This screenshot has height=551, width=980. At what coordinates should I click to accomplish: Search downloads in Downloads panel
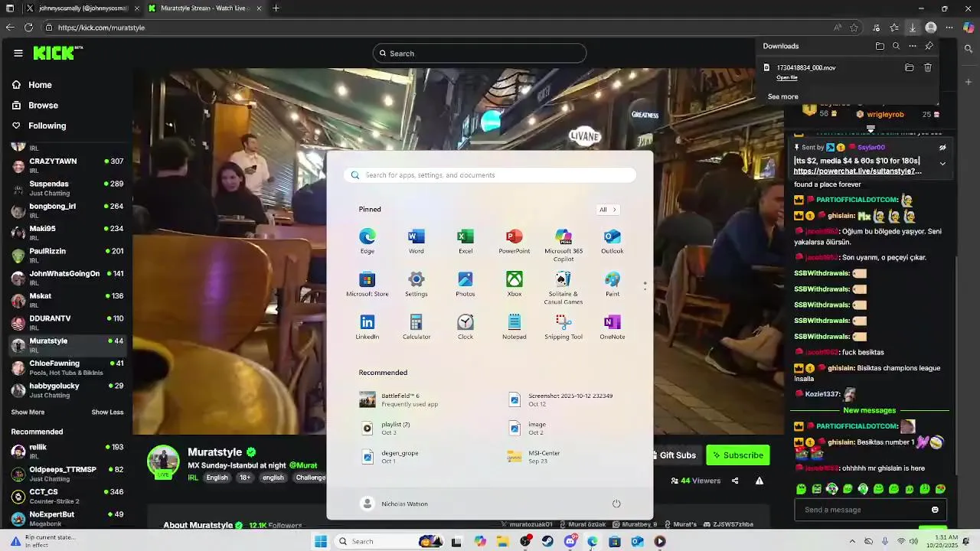point(896,46)
